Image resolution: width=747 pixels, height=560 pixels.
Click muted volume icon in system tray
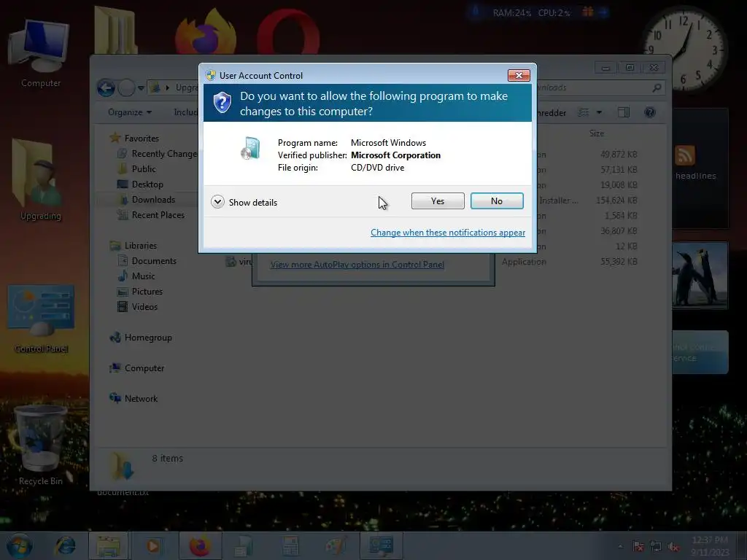tap(673, 547)
